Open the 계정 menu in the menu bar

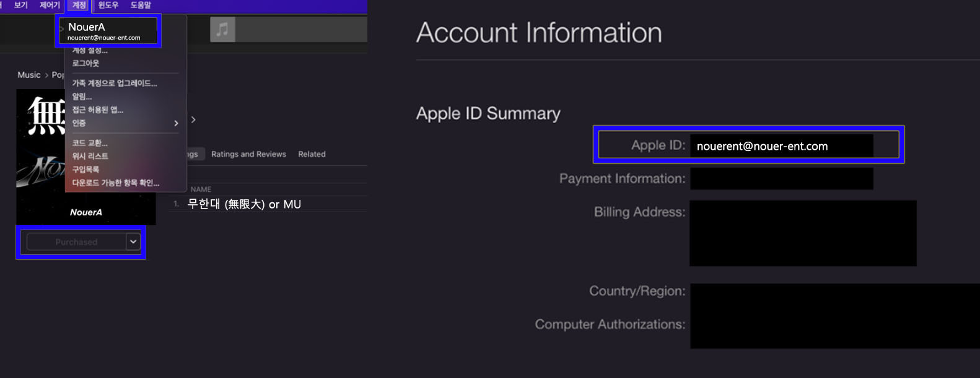coord(79,5)
